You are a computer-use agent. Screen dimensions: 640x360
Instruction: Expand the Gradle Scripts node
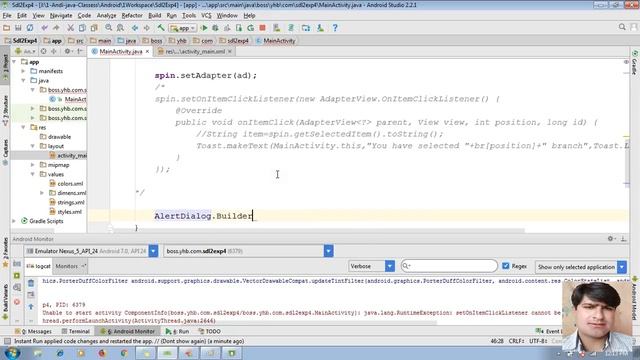point(14,221)
